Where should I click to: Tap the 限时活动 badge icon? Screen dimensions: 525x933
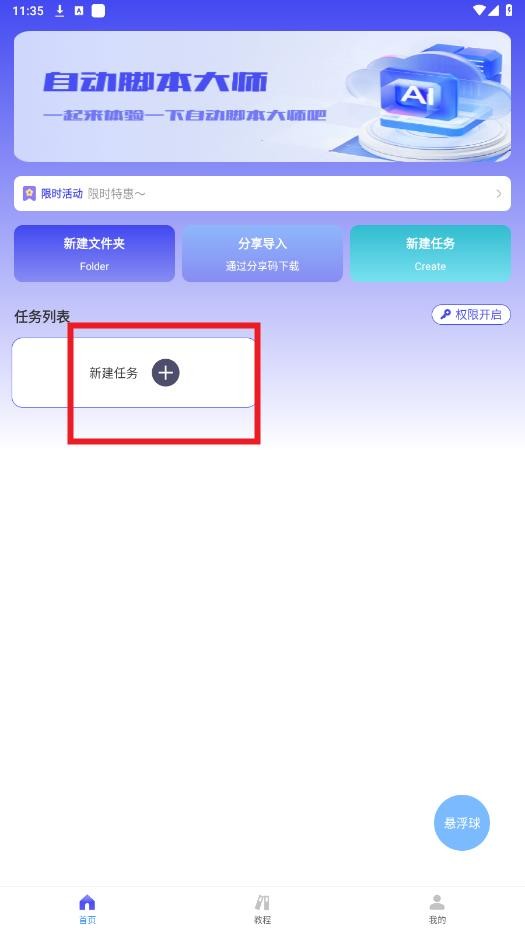(29, 193)
